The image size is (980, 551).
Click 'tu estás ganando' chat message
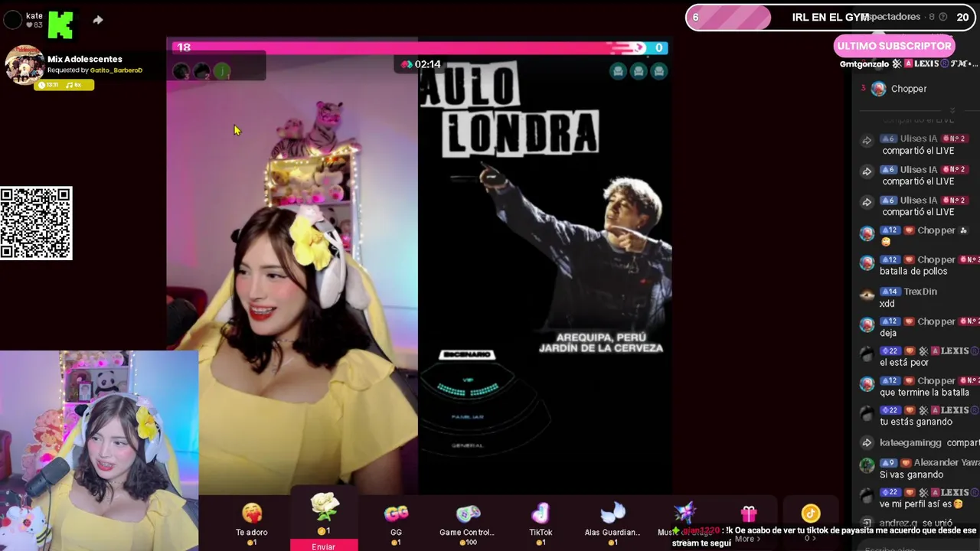coord(916,422)
